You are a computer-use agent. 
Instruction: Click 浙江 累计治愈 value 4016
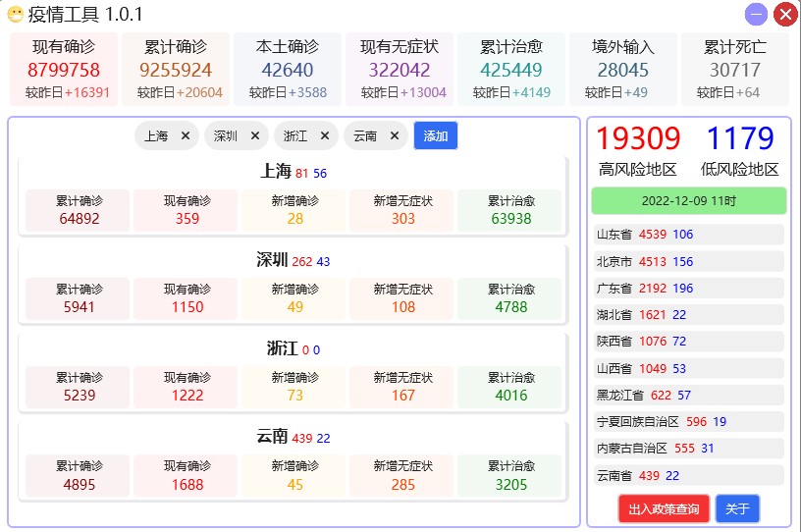pyautogui.click(x=511, y=396)
